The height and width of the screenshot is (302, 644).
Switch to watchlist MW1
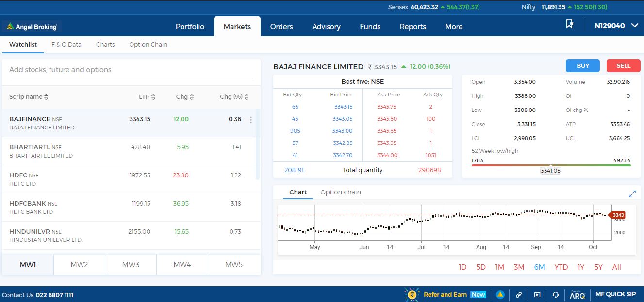pyautogui.click(x=28, y=265)
